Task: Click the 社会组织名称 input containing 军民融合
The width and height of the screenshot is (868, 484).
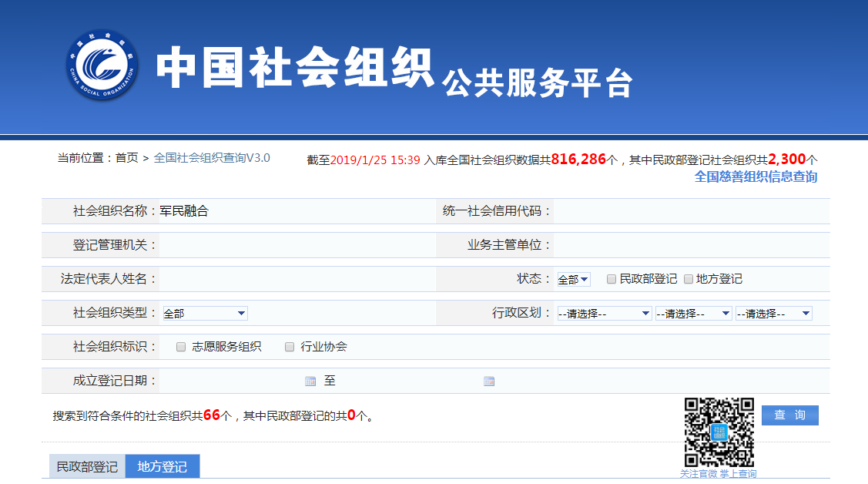Action: [297, 211]
